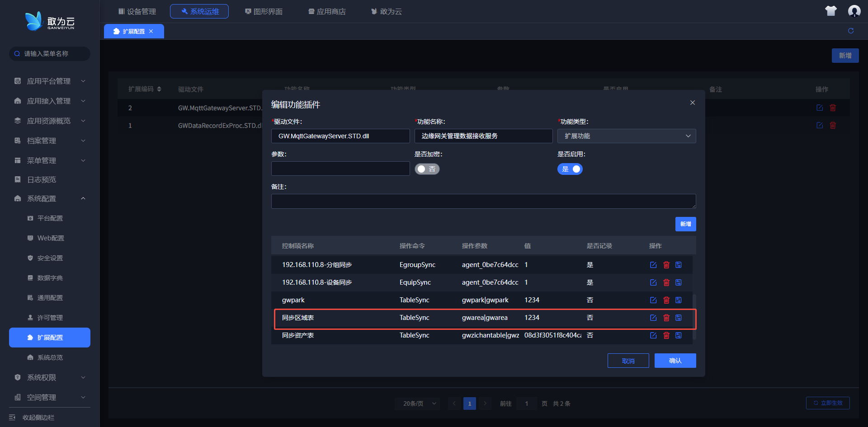Click 新增 button inside the dialog
This screenshot has height=427, width=868.
685,224
